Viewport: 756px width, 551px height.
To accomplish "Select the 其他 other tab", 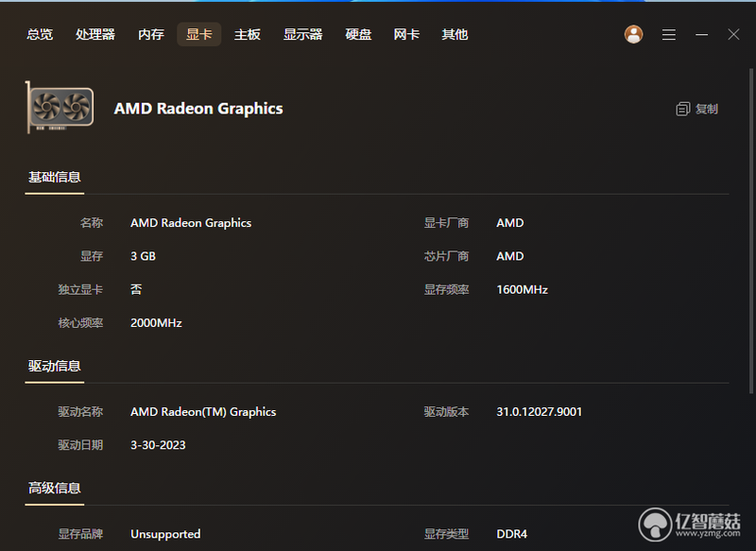I will [455, 34].
